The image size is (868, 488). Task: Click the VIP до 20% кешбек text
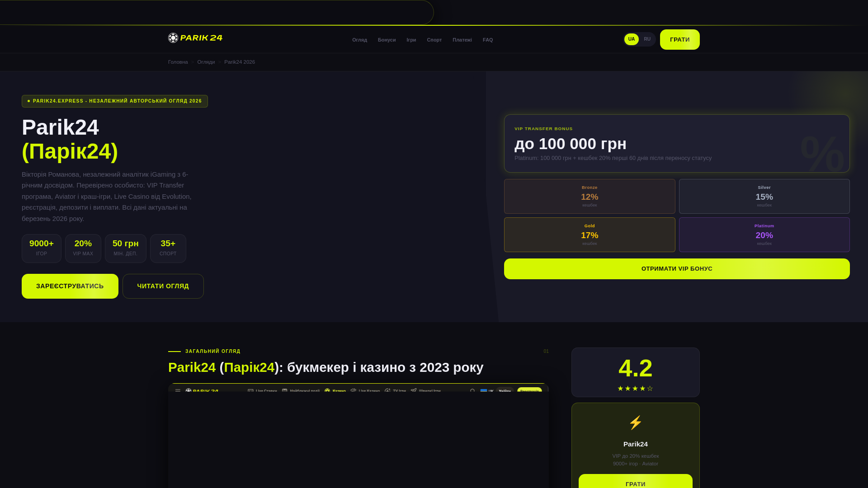pos(635,456)
